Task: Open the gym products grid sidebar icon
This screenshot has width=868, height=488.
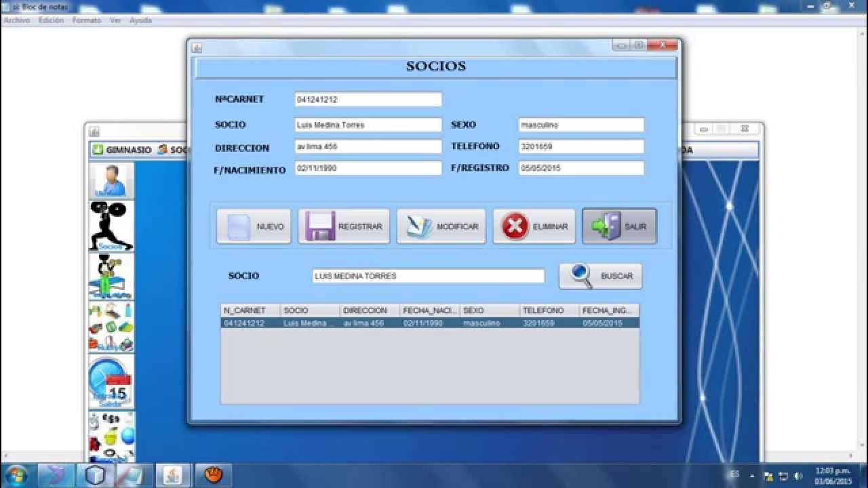Action: point(111,327)
